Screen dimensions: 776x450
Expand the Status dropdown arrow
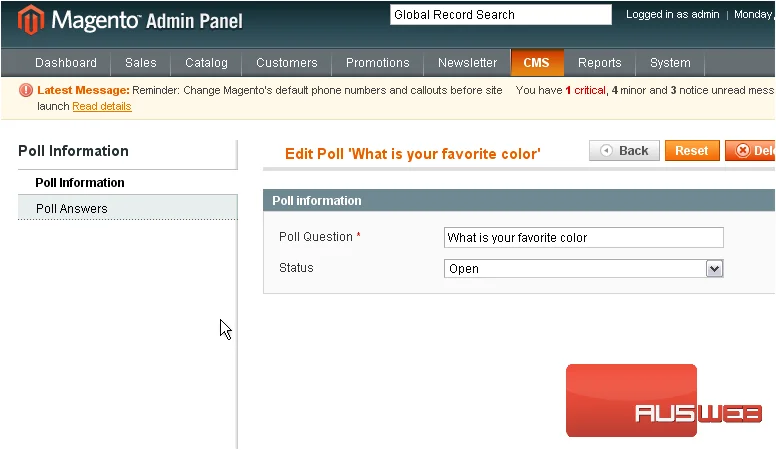[x=714, y=269]
